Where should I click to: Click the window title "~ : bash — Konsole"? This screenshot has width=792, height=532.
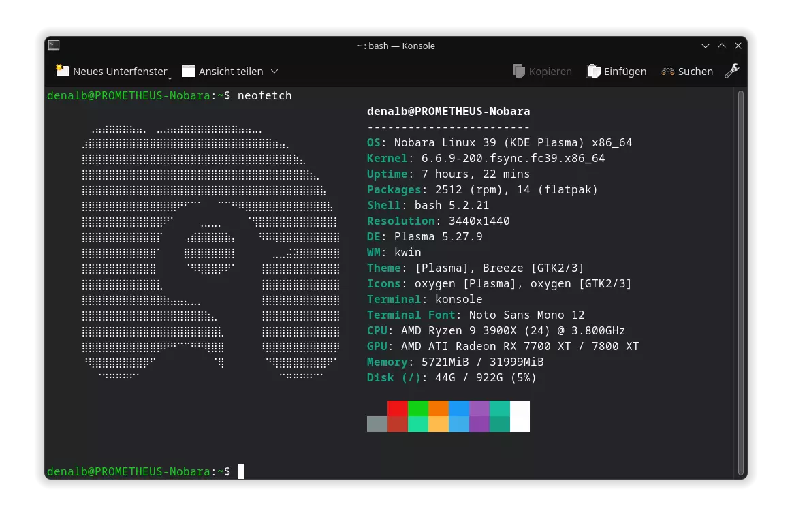pyautogui.click(x=396, y=46)
